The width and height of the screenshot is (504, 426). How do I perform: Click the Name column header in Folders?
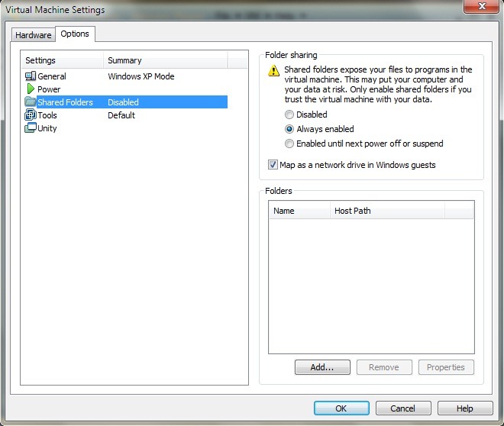299,211
